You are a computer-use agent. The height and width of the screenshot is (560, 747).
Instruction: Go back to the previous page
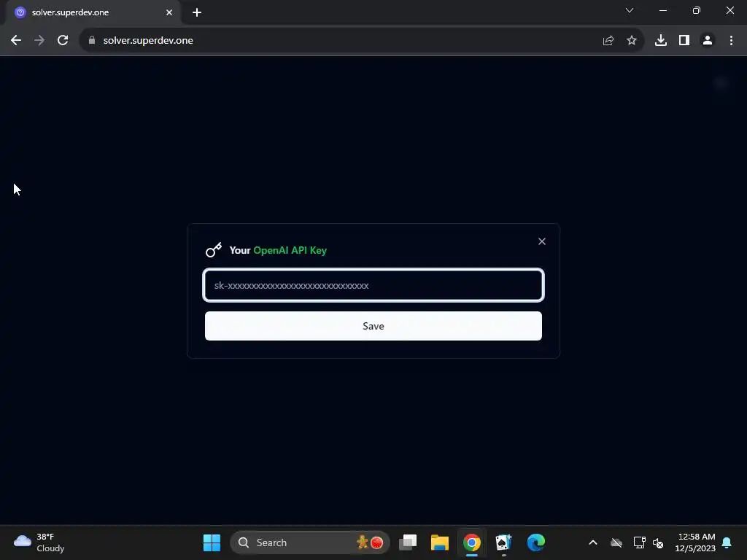point(16,41)
